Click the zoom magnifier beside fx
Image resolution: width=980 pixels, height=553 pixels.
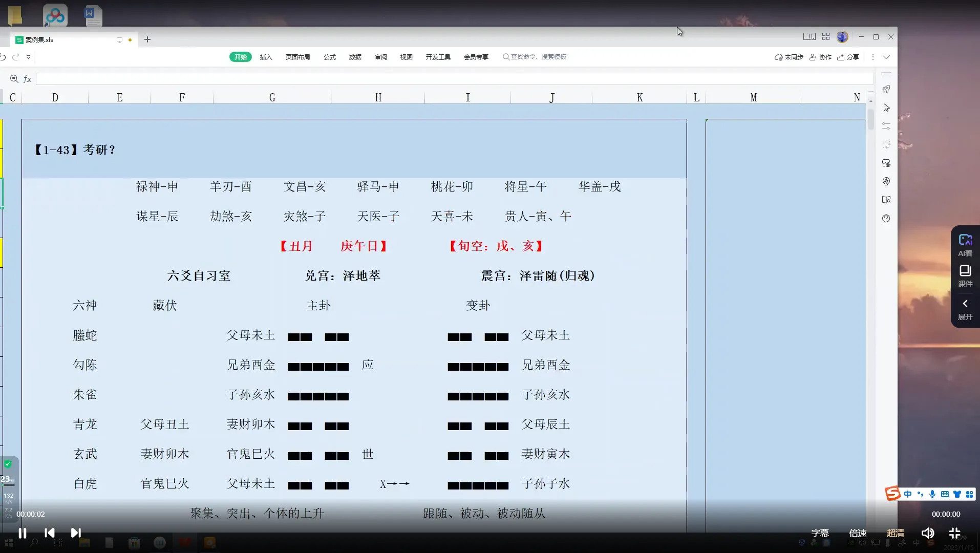14,79
